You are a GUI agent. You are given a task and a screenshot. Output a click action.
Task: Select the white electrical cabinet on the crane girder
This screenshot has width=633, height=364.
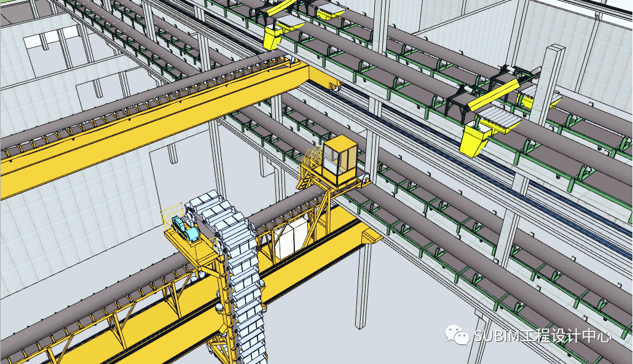[290, 239]
